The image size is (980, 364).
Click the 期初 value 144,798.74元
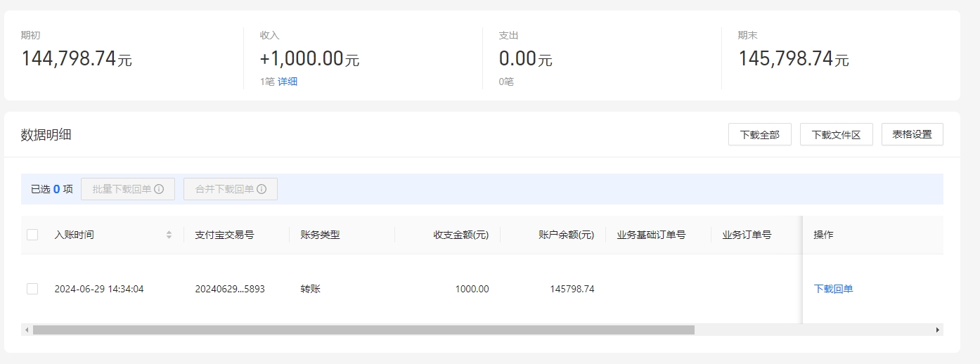tap(77, 58)
